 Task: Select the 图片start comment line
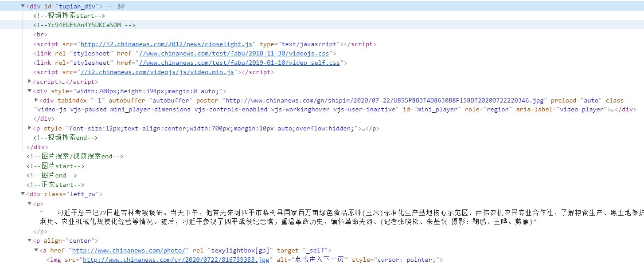(55, 166)
